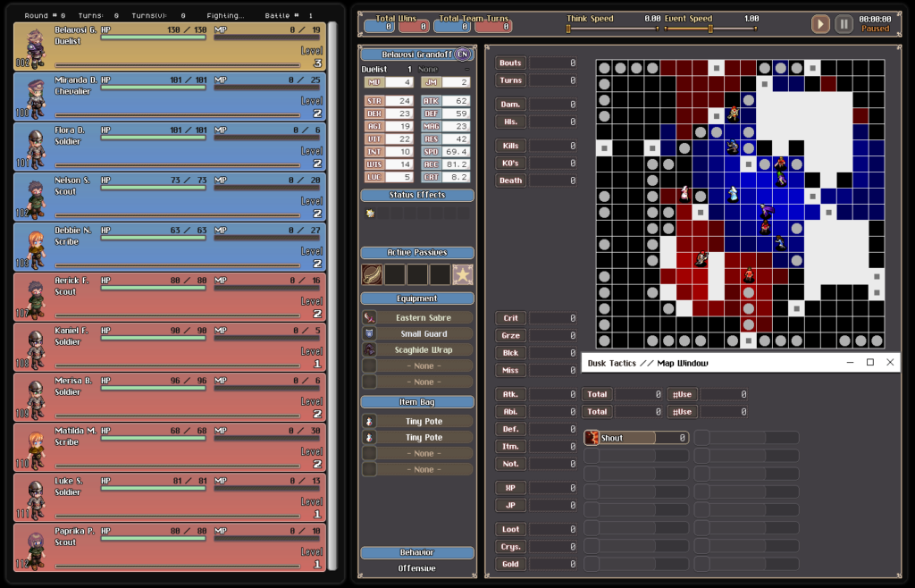Click the Grze stat button
Viewport: 915px width, 588px height.
[x=510, y=335]
